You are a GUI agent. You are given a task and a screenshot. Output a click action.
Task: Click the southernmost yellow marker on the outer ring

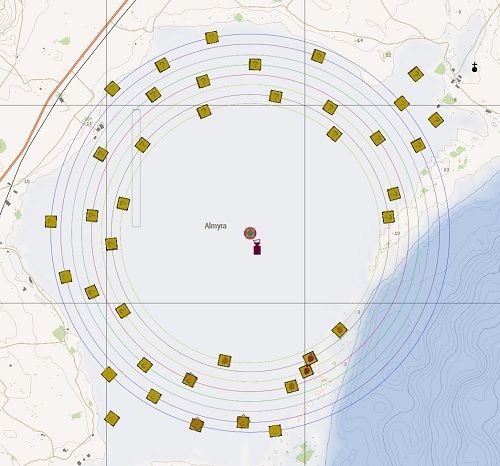point(275,431)
